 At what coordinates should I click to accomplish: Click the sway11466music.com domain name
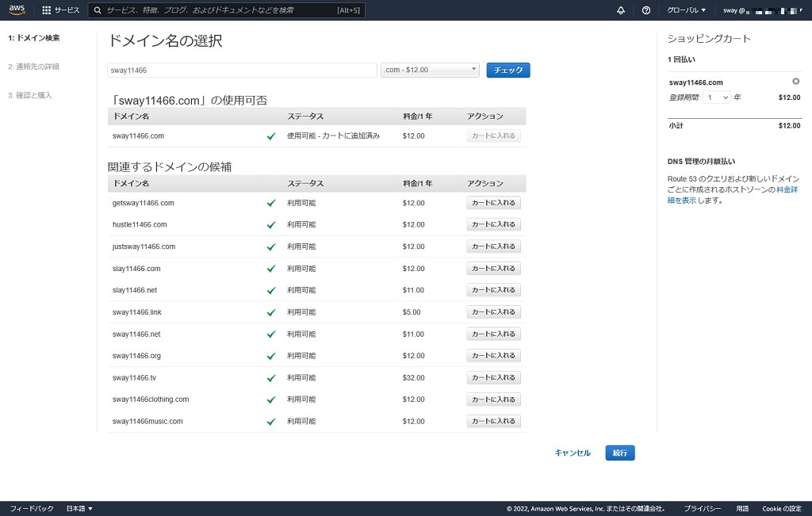(x=147, y=422)
